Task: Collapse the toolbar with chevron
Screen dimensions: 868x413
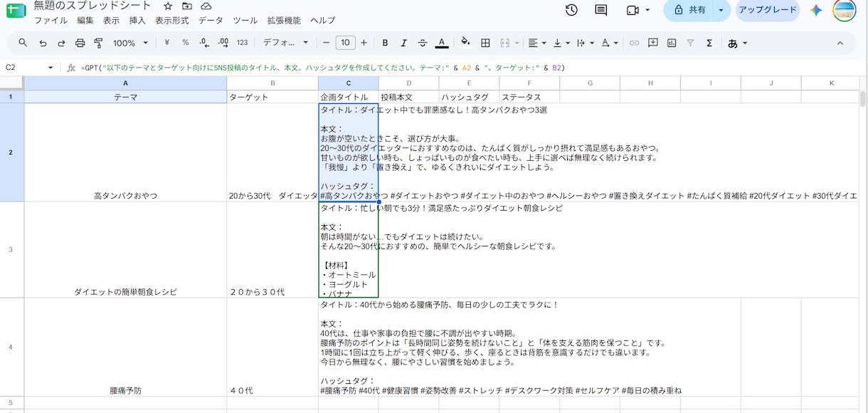Action: point(840,43)
